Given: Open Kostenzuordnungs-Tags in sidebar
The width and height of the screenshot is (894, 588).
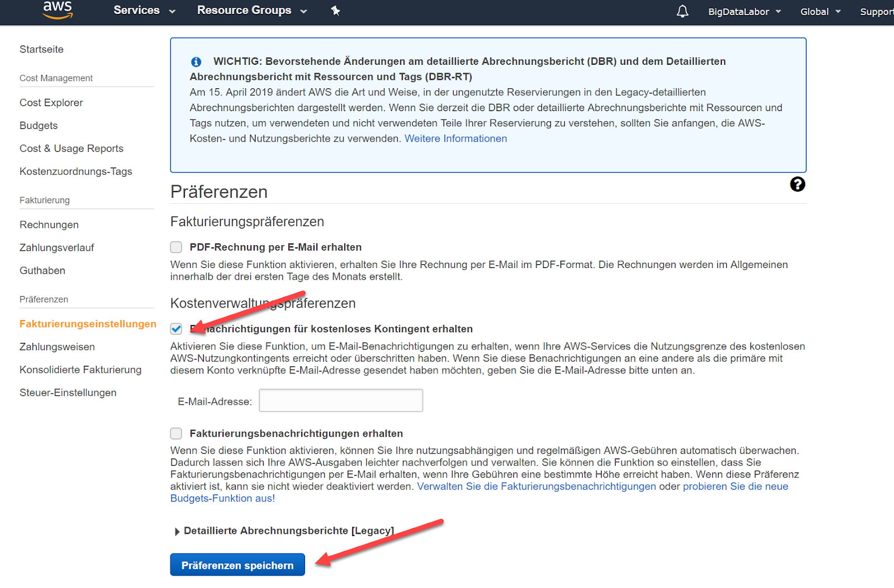Looking at the screenshot, I should point(76,171).
